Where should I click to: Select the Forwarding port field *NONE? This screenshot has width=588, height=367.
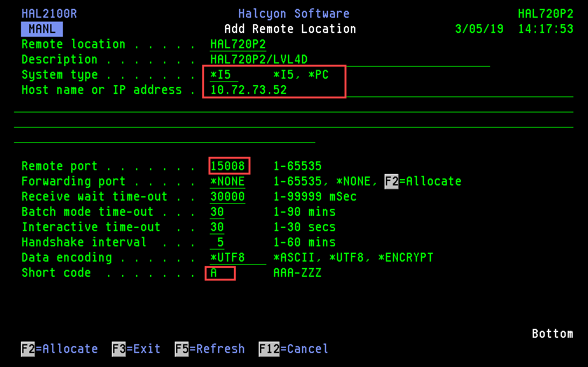[x=228, y=182]
